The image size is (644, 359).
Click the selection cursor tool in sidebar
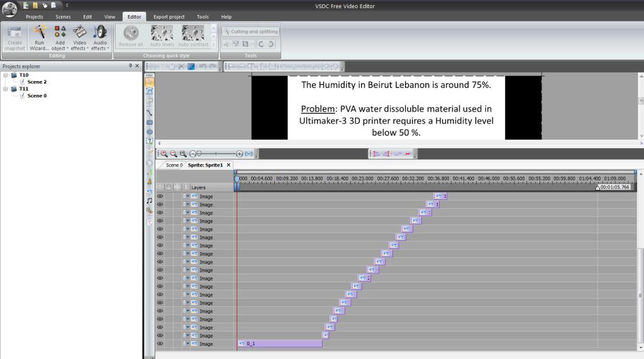[x=150, y=82]
